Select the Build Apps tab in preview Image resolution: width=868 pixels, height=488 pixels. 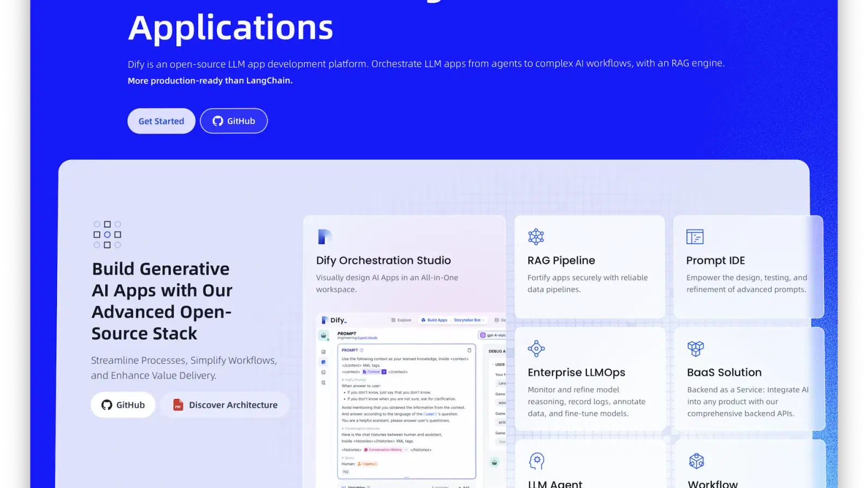[435, 320]
